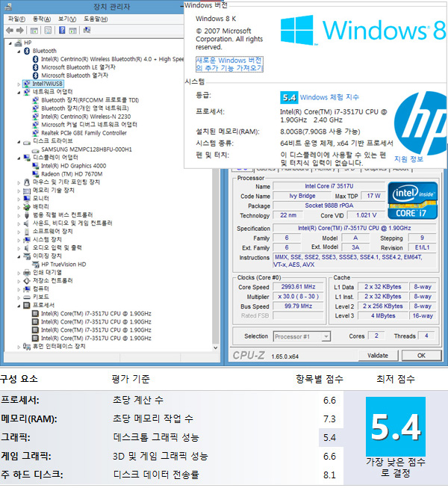Click the Core Speed value 2993.61 MHz
Screen dimensions: 448x488
[298, 287]
